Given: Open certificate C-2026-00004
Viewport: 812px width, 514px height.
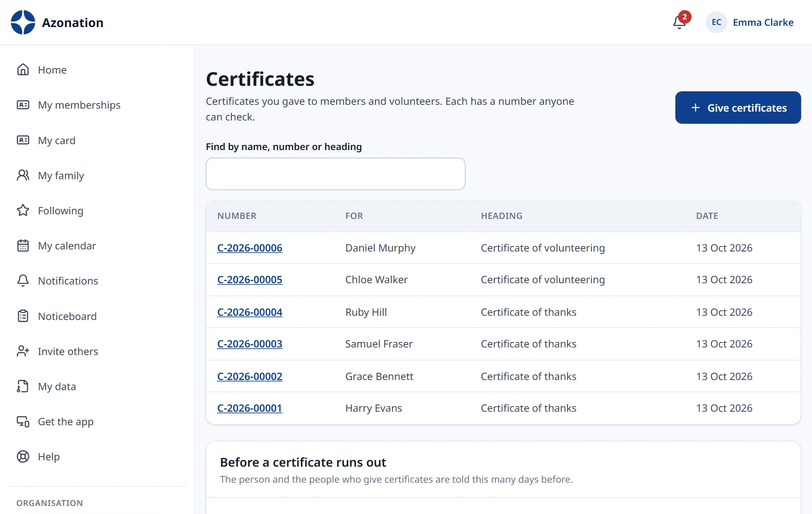Looking at the screenshot, I should (250, 312).
